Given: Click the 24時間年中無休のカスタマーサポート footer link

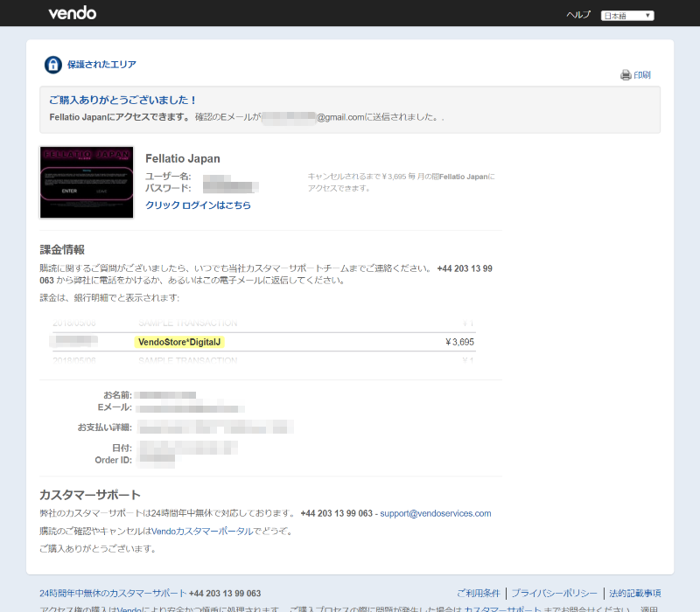Looking at the screenshot, I should (113, 594).
